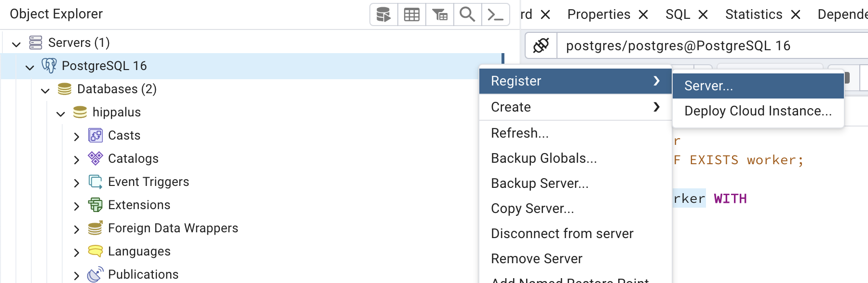Screen dimensions: 868x283
Task: Close the Dashboard tab ending in 'rd'
Action: click(x=545, y=15)
